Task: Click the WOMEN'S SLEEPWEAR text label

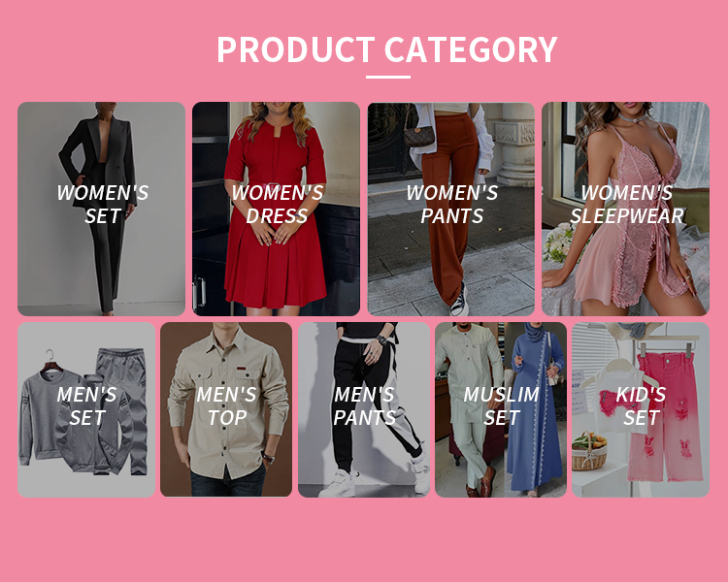Action: 627,205
